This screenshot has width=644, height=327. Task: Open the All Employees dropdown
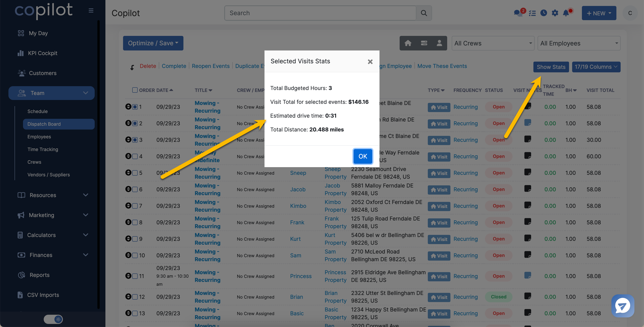579,43
